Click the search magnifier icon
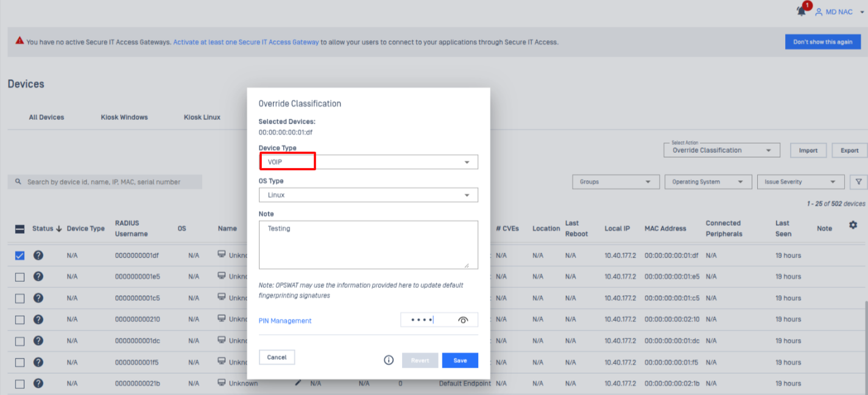The image size is (868, 395). click(18, 182)
